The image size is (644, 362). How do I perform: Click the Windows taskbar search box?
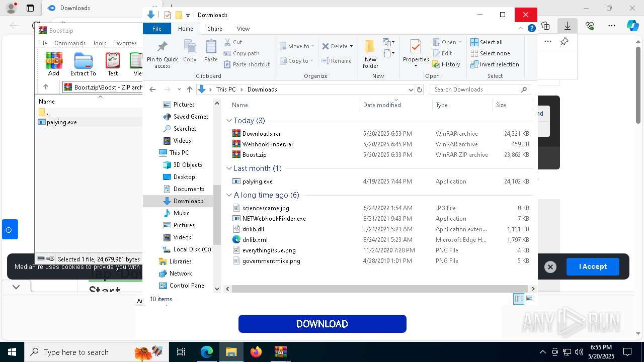[x=96, y=352]
